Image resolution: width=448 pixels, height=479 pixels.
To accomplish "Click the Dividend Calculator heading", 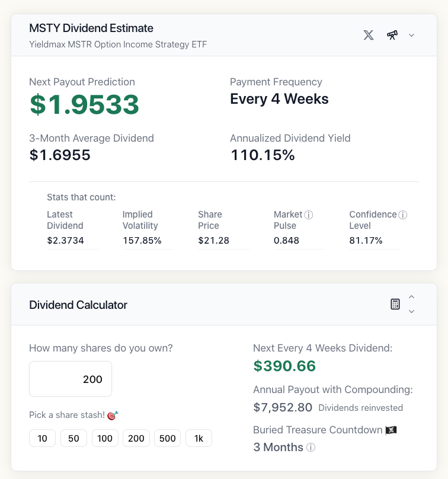I will click(x=78, y=305).
